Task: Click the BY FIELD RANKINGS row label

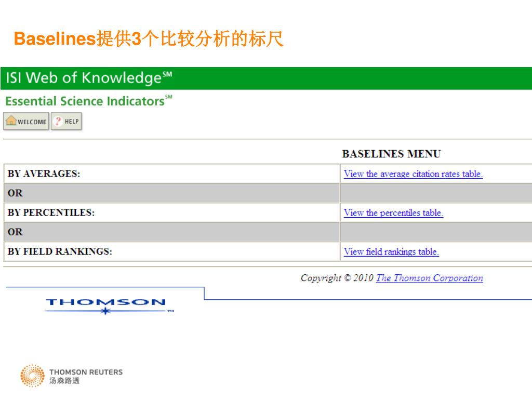Action: point(60,252)
